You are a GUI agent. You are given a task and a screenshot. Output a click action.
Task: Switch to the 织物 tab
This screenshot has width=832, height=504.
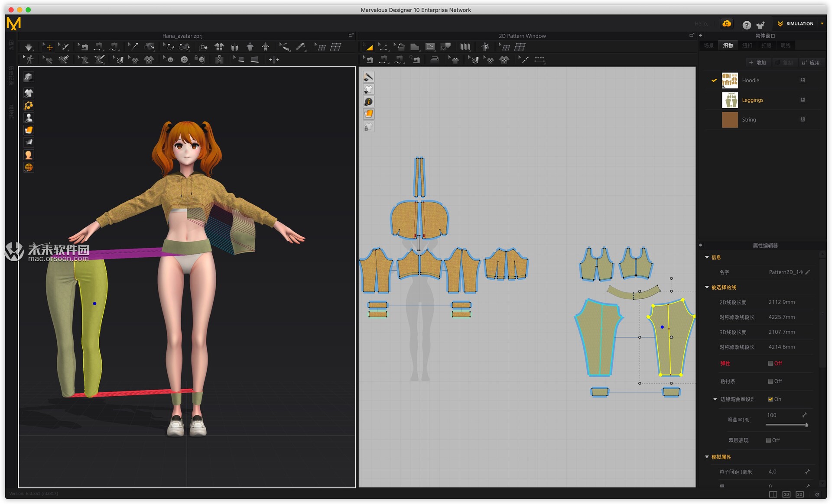(x=728, y=45)
